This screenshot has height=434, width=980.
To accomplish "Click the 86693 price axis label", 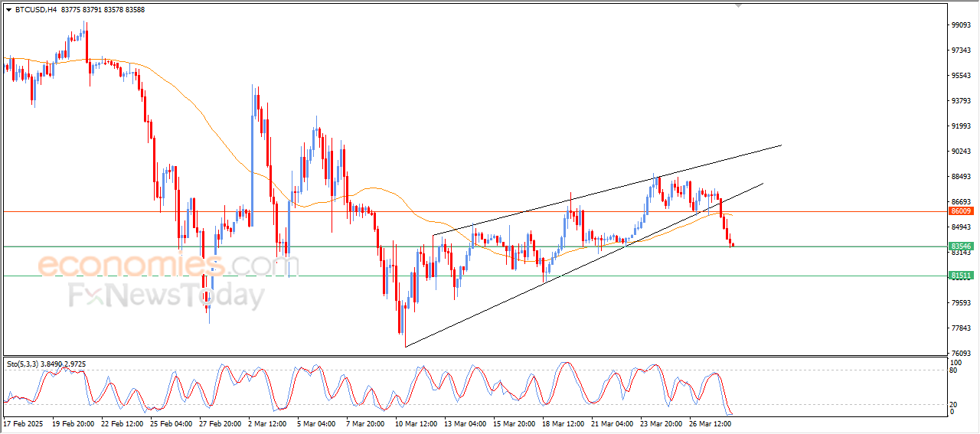I will coord(961,202).
